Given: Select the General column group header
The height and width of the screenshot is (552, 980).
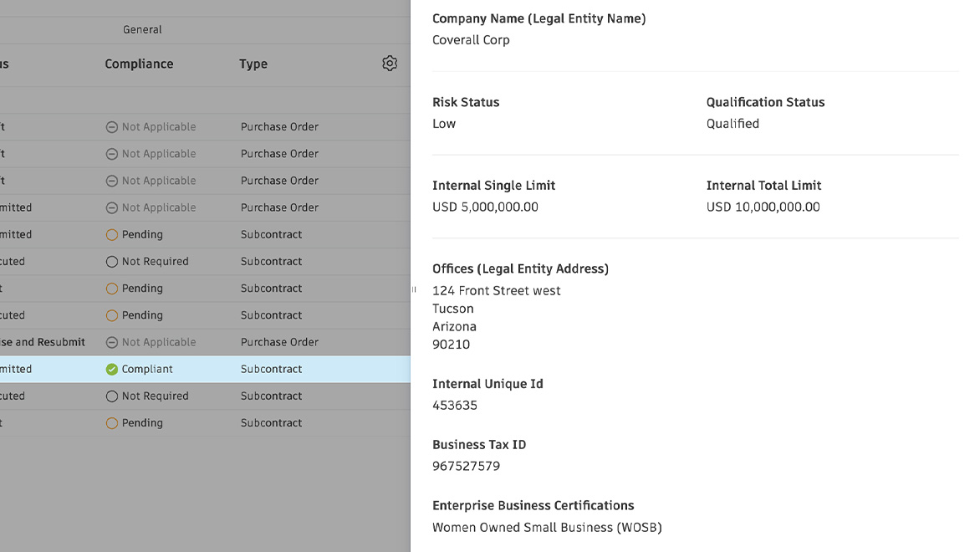Looking at the screenshot, I should coord(142,29).
